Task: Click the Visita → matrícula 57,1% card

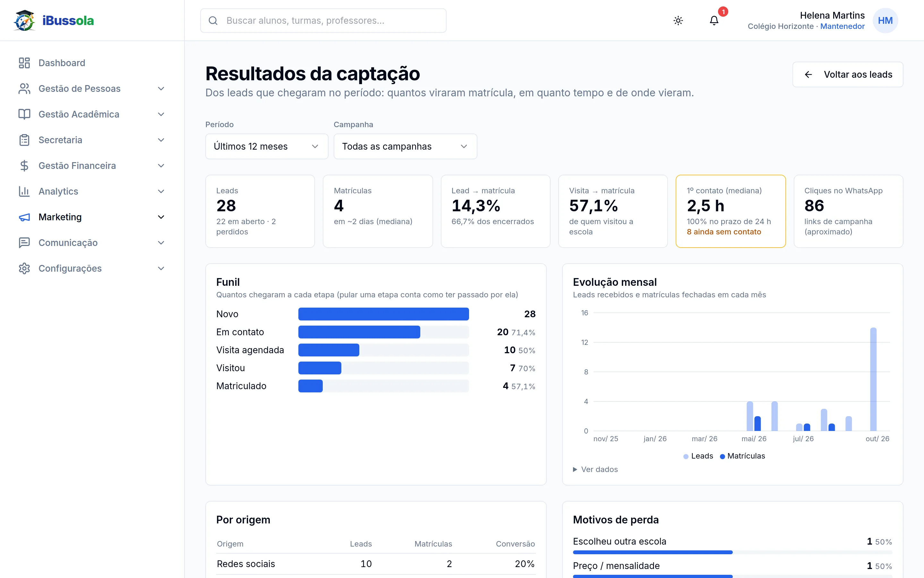Action: coord(613,211)
